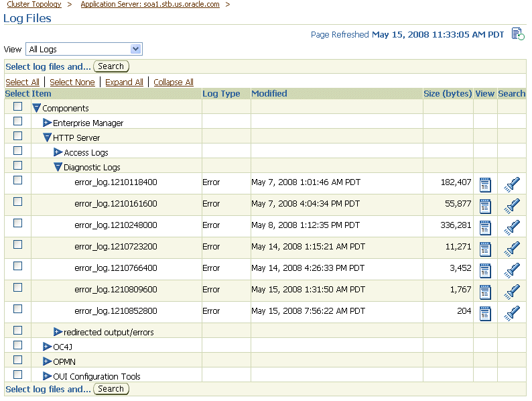Expand the Enterprise Manager node
The width and height of the screenshot is (532, 401).
point(47,123)
